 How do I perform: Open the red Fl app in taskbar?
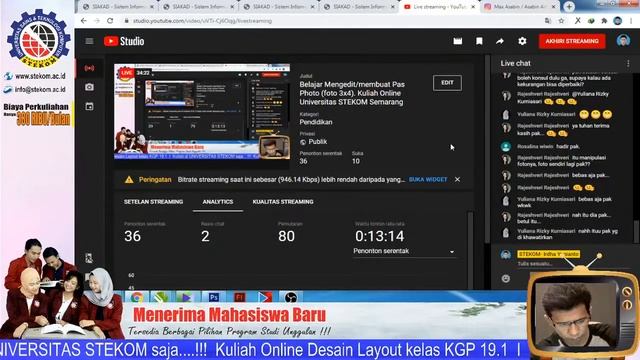point(240,298)
